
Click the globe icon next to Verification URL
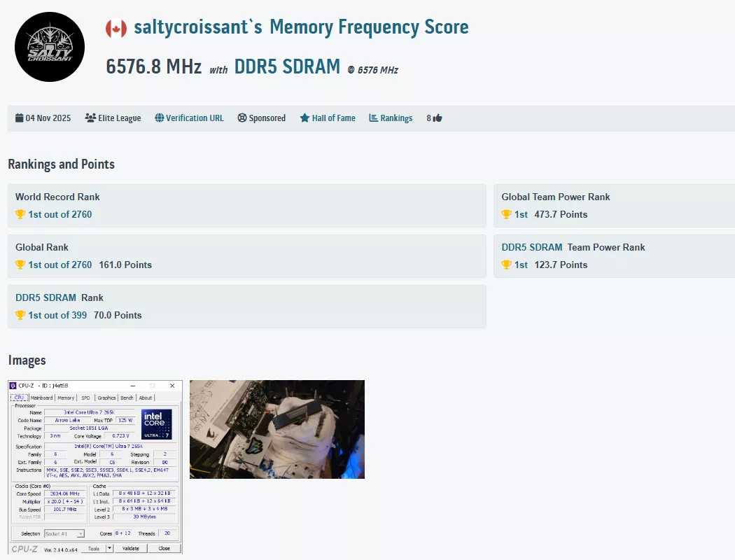click(x=159, y=118)
